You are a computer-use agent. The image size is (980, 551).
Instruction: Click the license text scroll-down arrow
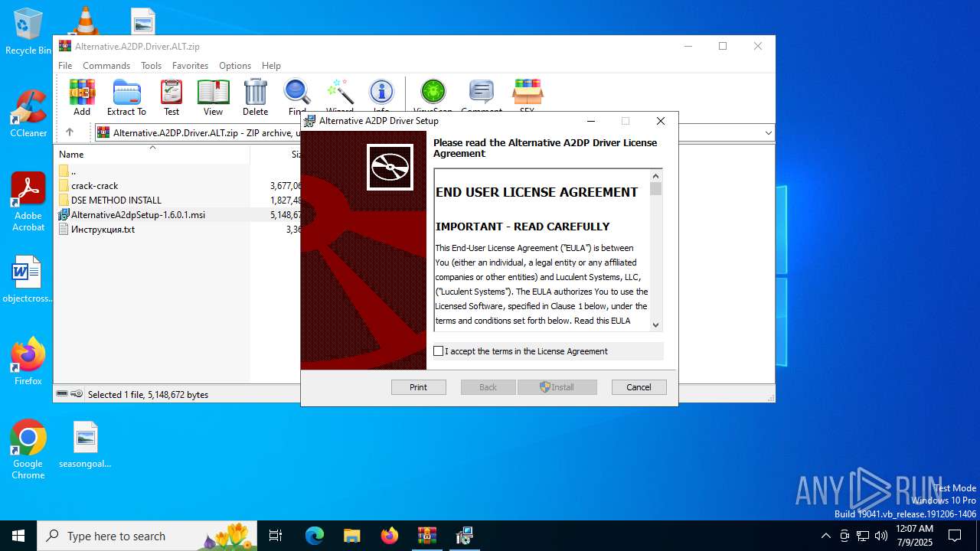[655, 324]
